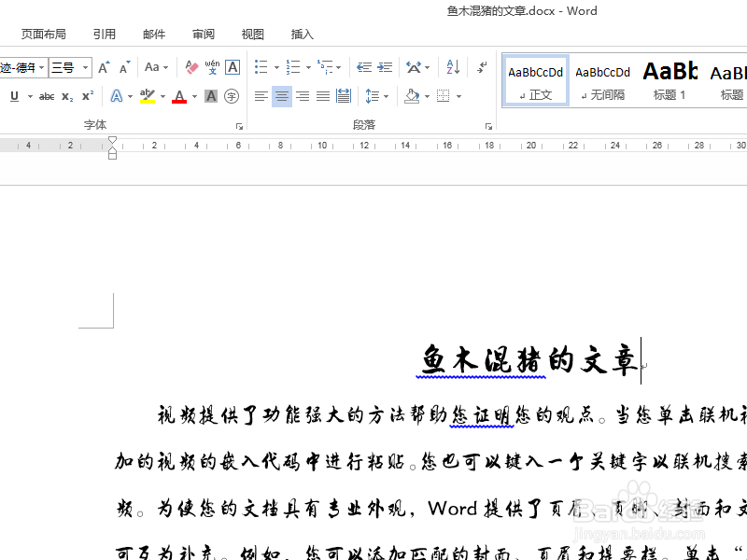Show paragraph marks icon

[481, 67]
